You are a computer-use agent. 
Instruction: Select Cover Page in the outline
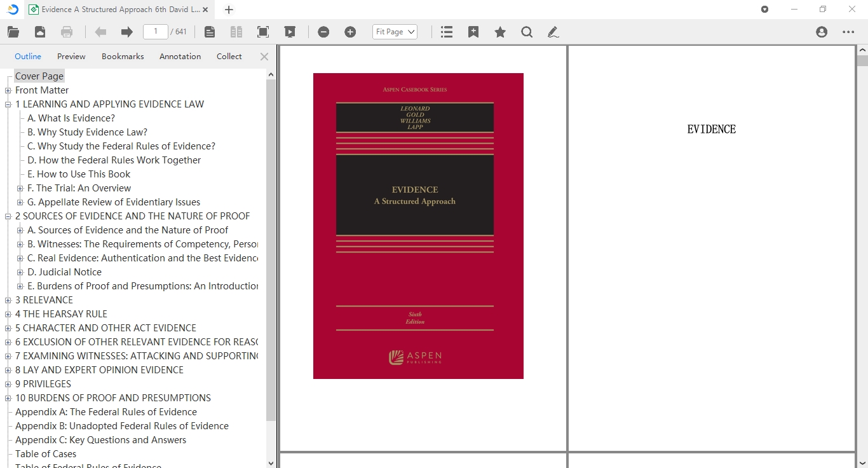click(x=39, y=76)
